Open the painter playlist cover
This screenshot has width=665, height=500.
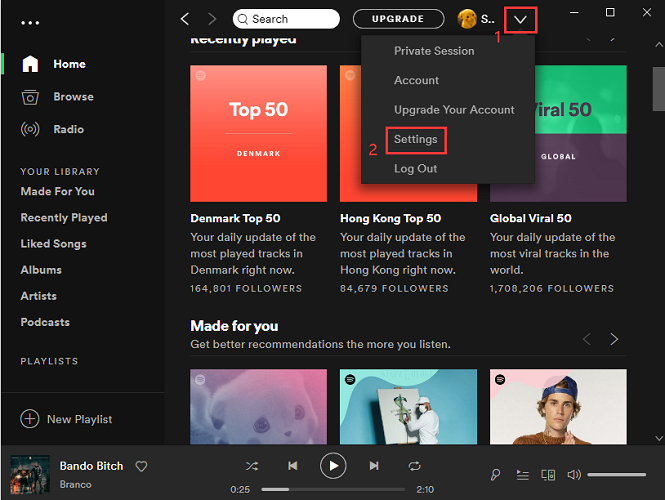[408, 407]
